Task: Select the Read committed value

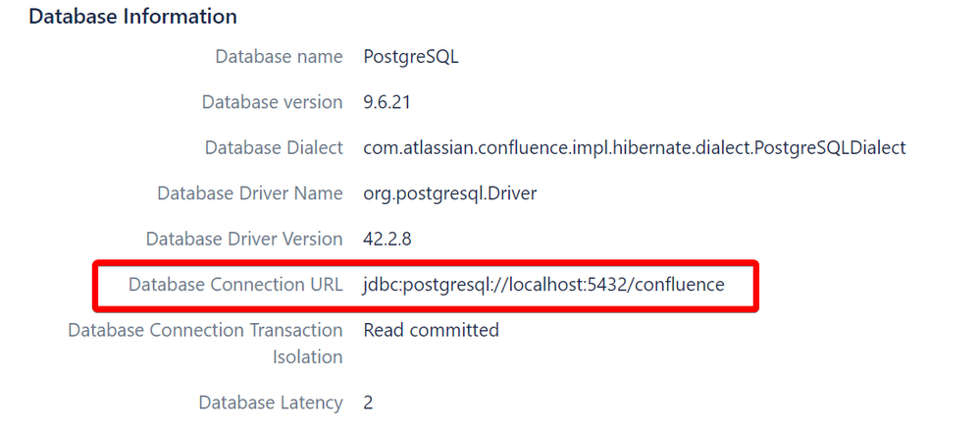Action: coord(431,330)
